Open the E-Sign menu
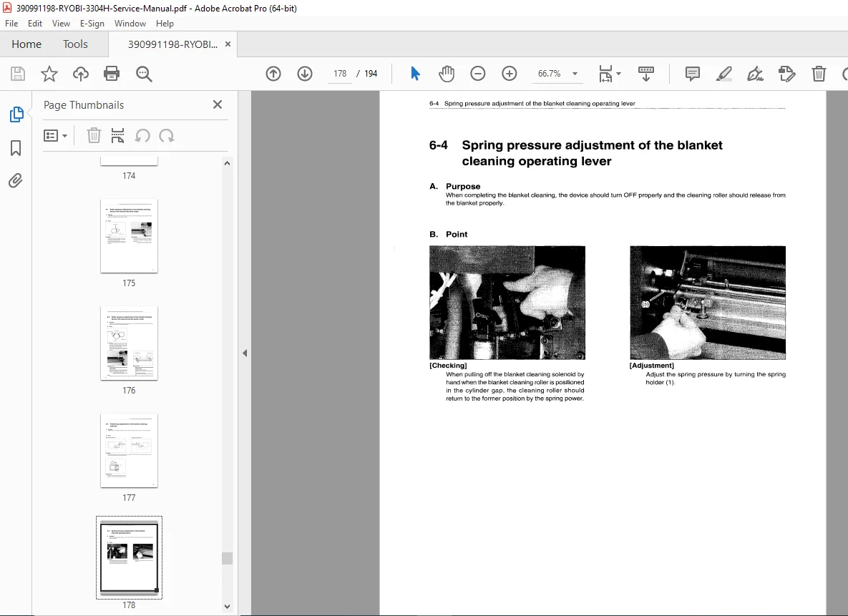 (92, 24)
